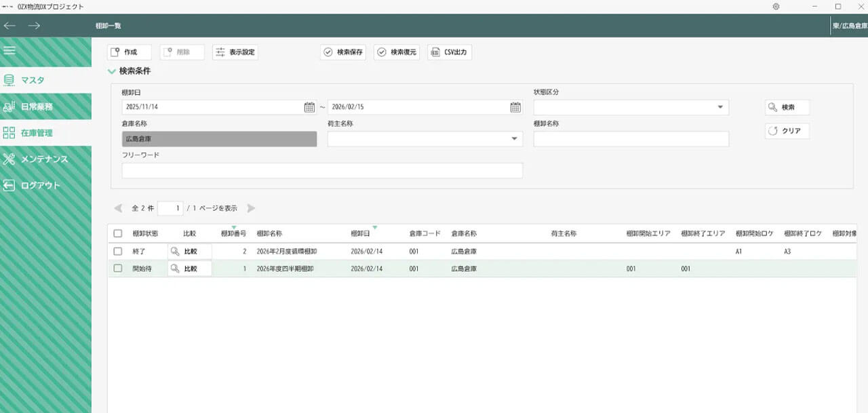The width and height of the screenshot is (868, 413).
Task: Click the フリーワード input field
Action: pyautogui.click(x=322, y=170)
